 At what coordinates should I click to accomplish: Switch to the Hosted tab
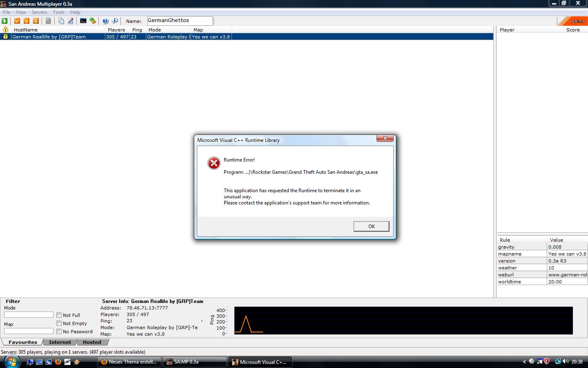click(x=92, y=342)
